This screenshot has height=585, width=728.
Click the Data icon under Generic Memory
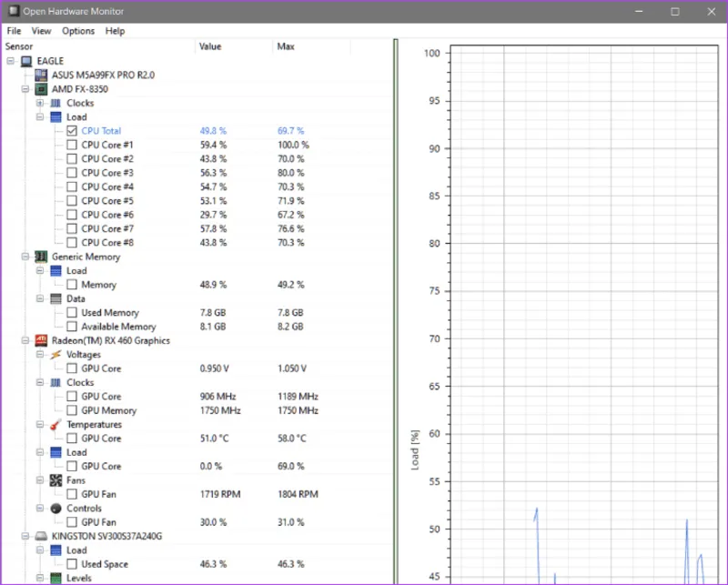pyautogui.click(x=56, y=298)
